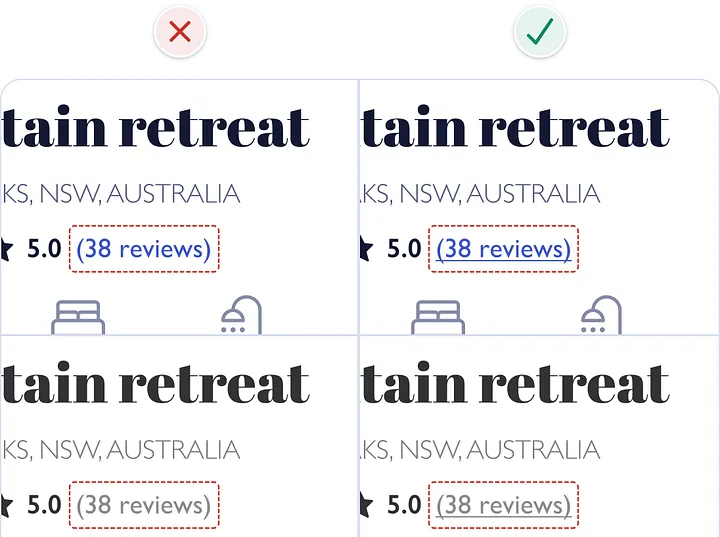Click the green checkmark correct-example icon
The width and height of the screenshot is (720, 537).
[x=540, y=32]
